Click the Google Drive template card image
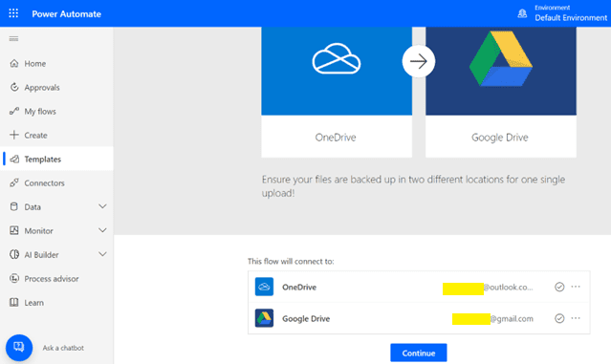This screenshot has width=611, height=364. 501,71
